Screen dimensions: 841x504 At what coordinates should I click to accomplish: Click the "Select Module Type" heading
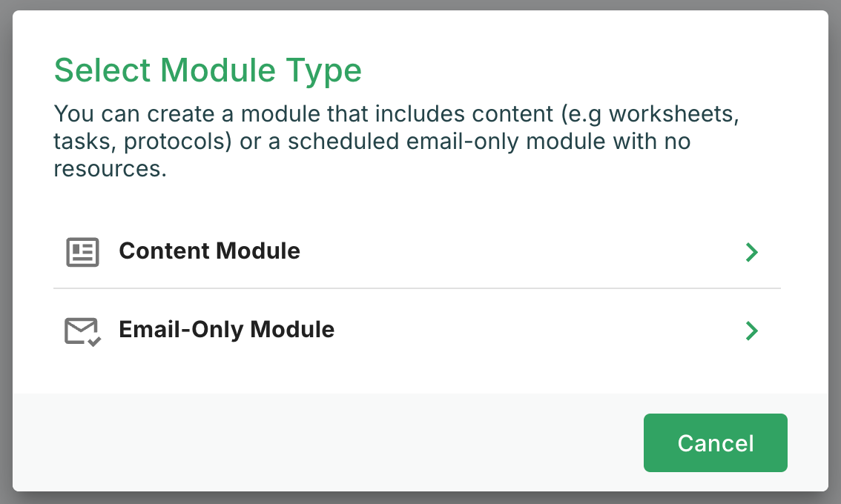click(208, 71)
